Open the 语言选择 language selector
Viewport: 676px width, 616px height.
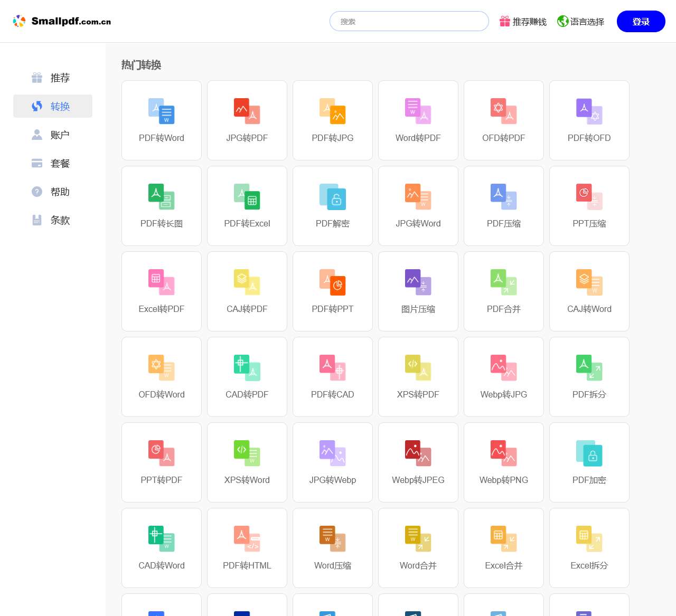(581, 22)
